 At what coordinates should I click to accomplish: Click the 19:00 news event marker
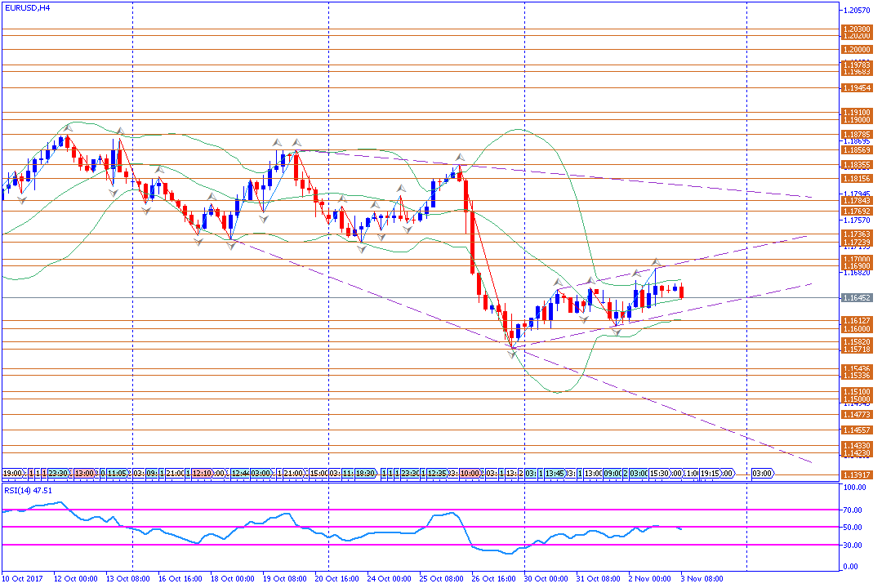14,473
